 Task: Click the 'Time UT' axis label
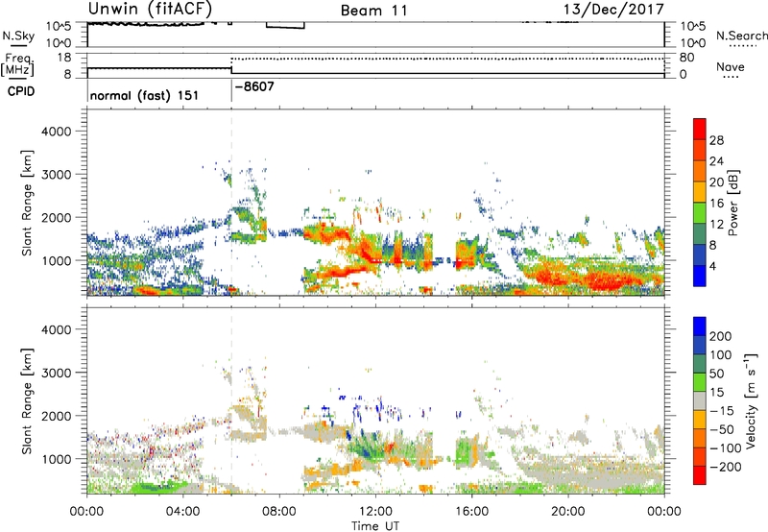tap(375, 526)
